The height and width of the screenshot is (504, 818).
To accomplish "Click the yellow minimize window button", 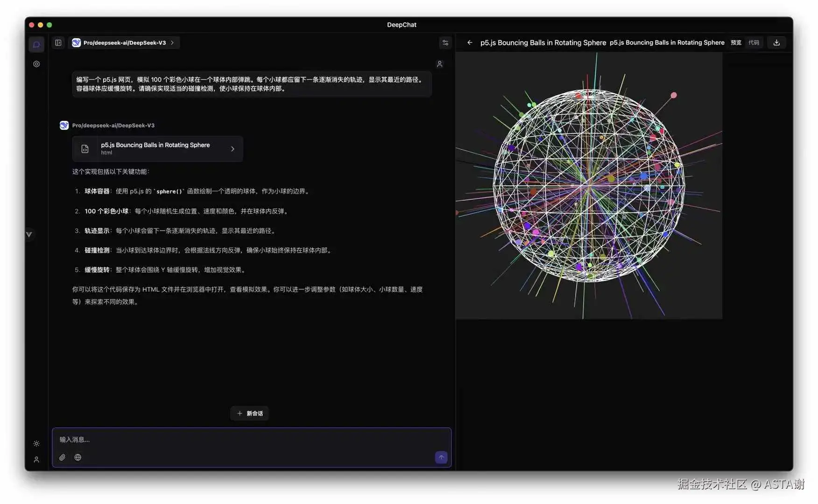I will tap(41, 25).
